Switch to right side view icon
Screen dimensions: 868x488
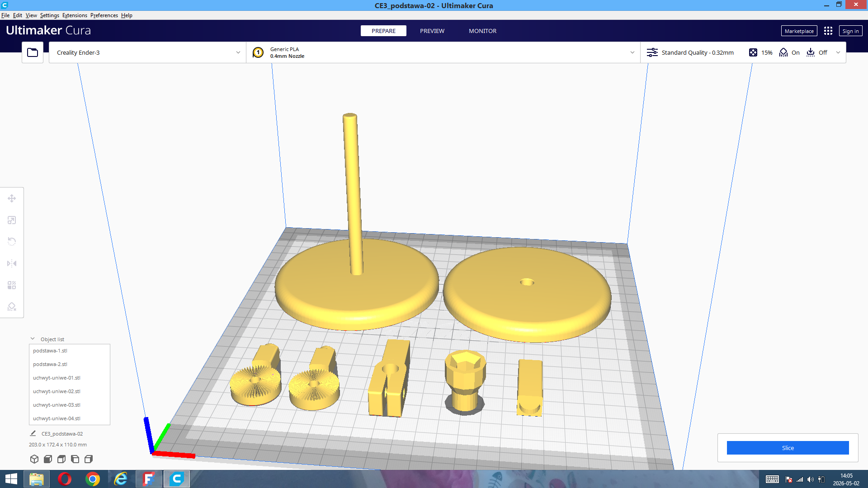click(x=89, y=459)
